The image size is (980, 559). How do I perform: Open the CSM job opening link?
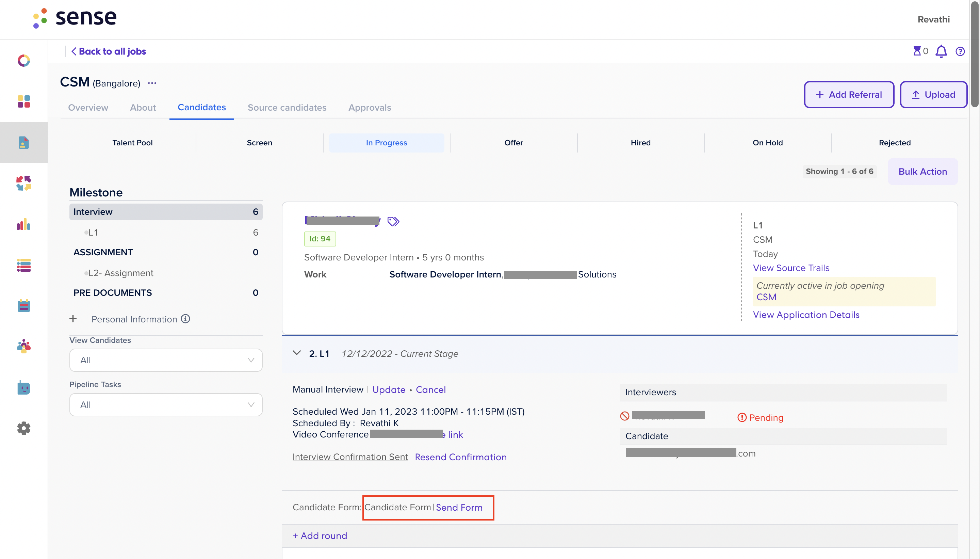tap(766, 297)
